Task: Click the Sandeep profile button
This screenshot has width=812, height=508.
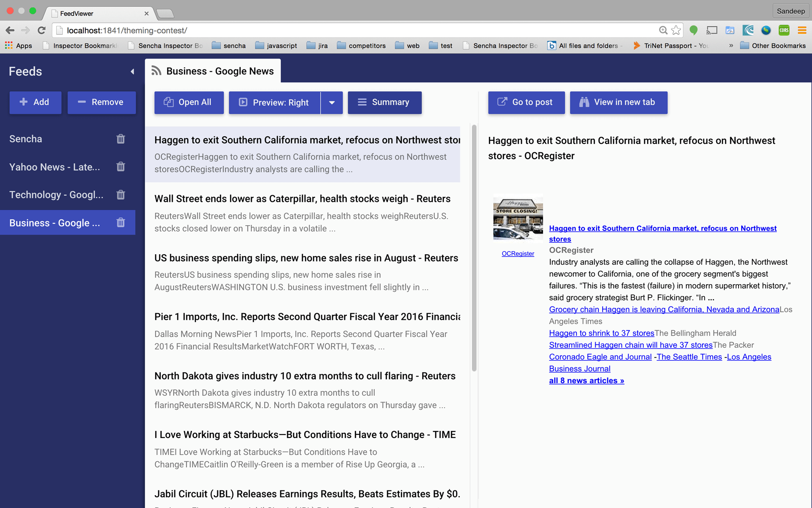Action: coord(791,11)
